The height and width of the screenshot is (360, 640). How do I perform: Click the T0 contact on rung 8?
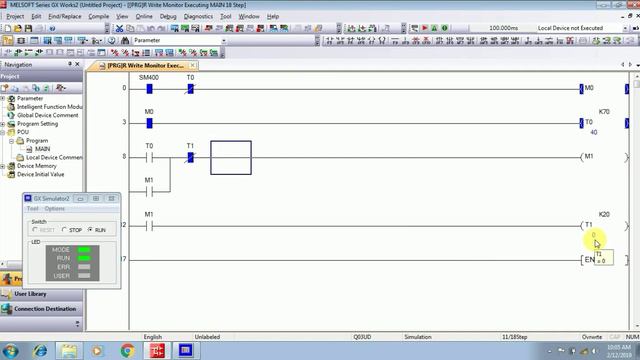tap(149, 158)
